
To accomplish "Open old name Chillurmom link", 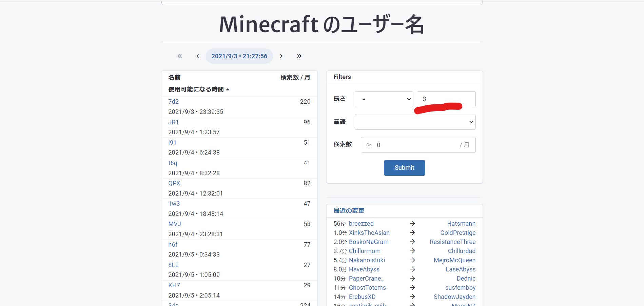I will pos(365,251).
